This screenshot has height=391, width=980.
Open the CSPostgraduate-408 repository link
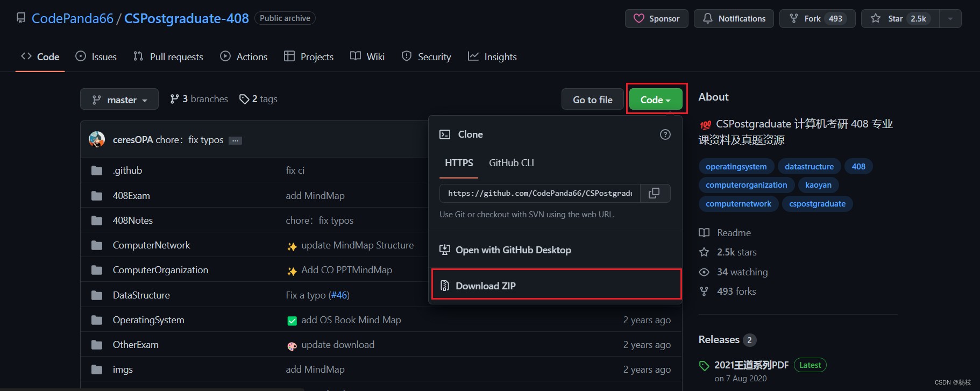click(x=186, y=18)
